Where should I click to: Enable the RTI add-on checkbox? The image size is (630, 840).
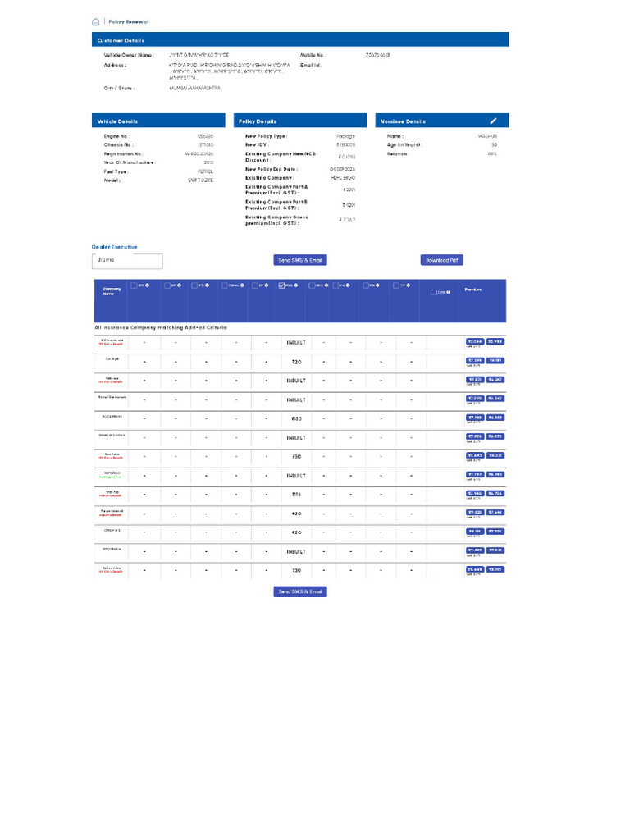[194, 285]
